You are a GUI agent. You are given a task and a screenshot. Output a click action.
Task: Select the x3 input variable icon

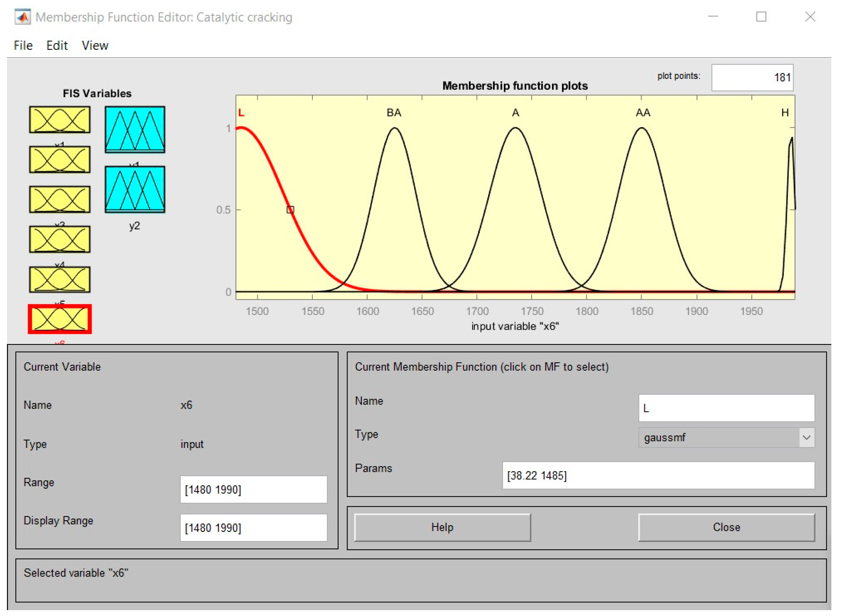pos(60,200)
